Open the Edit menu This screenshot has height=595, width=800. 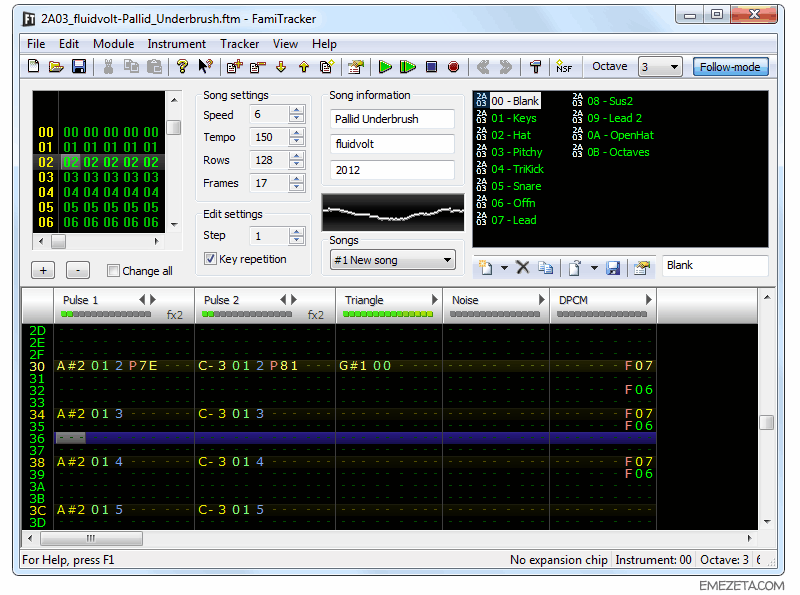click(x=69, y=44)
